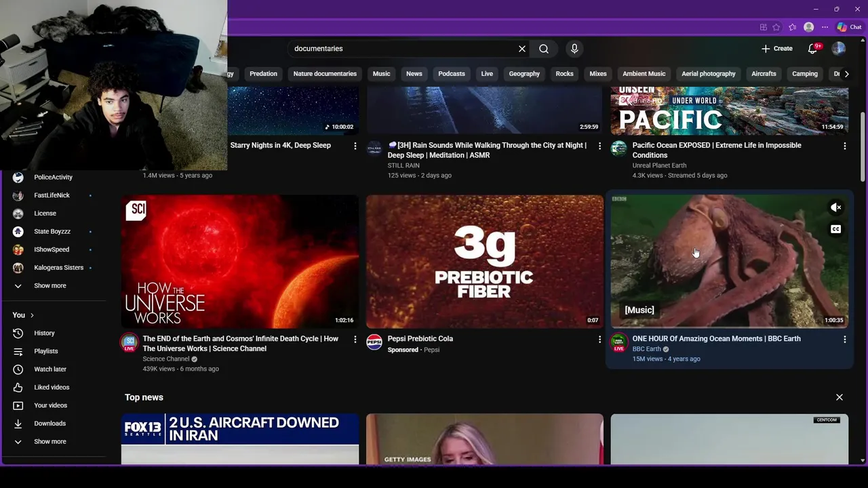Viewport: 868px width, 488px height.
Task: Open ONE HOUR Of Amazing Ocean Moments title
Action: pos(716,339)
